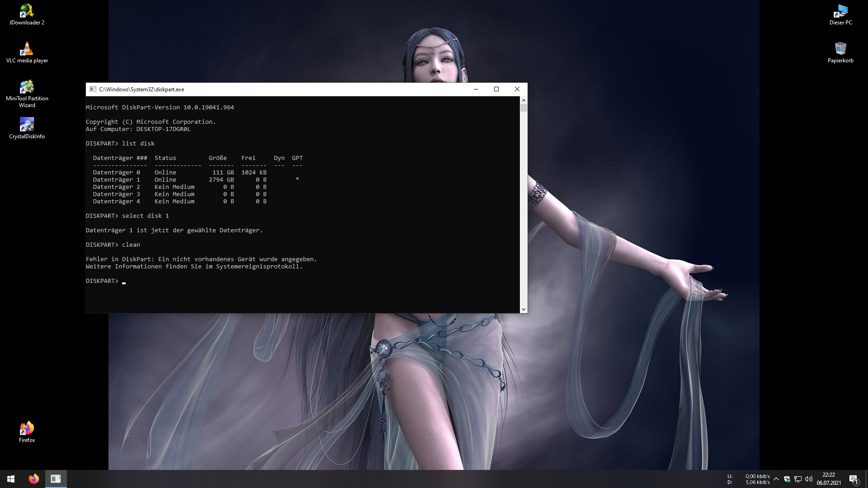Open the Windows Start menu
The height and width of the screenshot is (488, 868).
coord(11,479)
